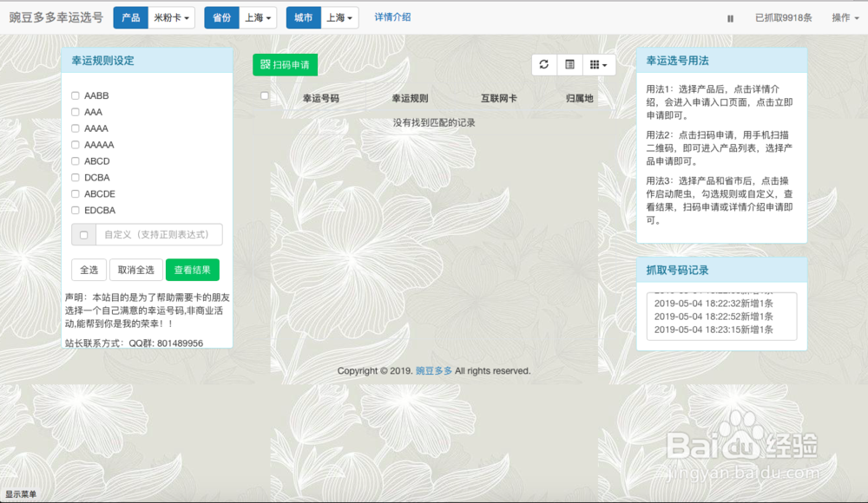Open the grid view icon dropdown
The width and height of the screenshot is (868, 503).
point(597,64)
